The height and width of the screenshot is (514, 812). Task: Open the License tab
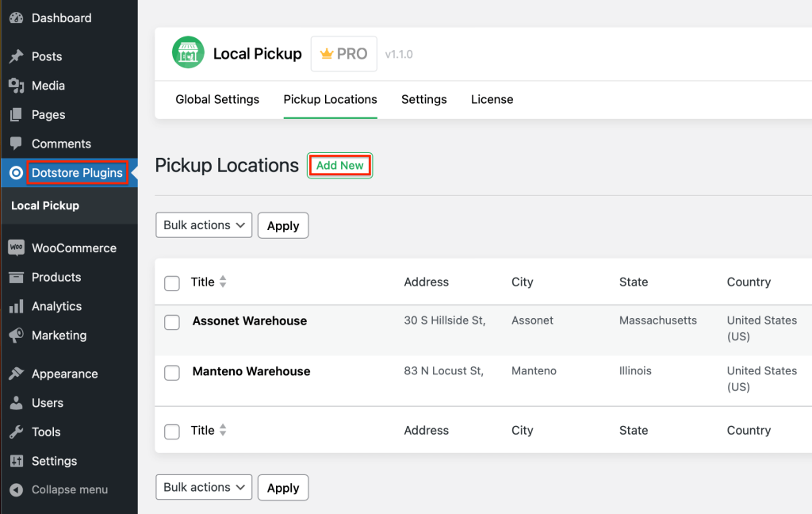[492, 99]
